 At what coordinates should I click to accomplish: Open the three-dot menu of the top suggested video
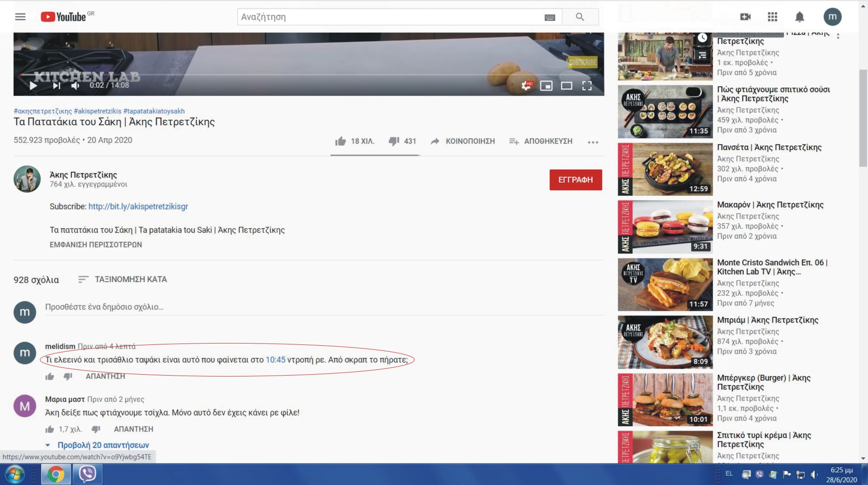click(x=838, y=36)
